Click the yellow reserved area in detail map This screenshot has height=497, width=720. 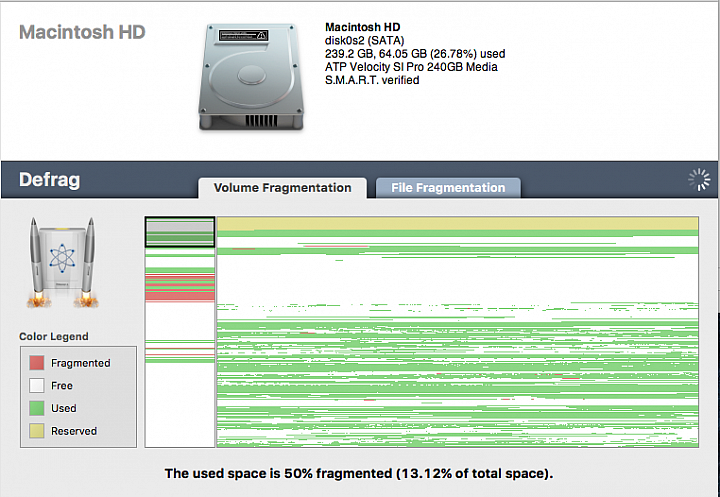click(x=457, y=224)
